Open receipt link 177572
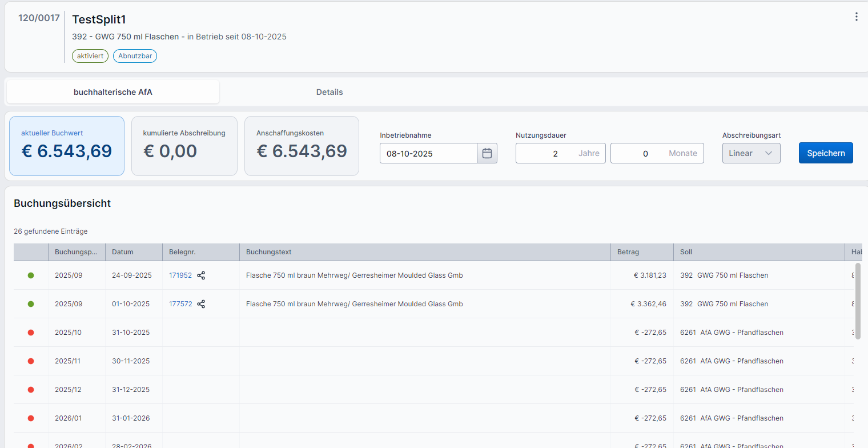Viewport: 868px width, 448px height. click(180, 304)
